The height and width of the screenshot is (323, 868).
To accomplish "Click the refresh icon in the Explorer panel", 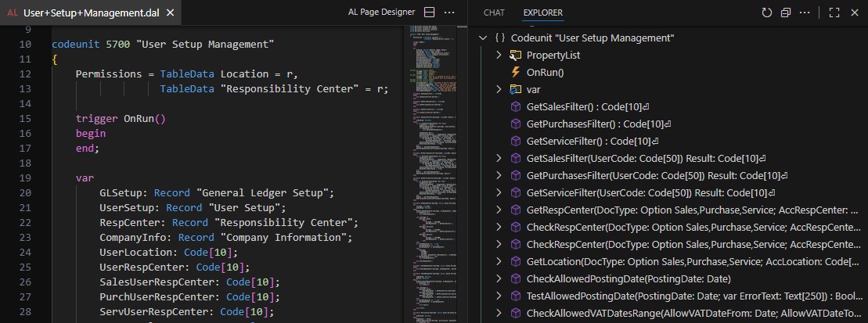I will 766,13.
